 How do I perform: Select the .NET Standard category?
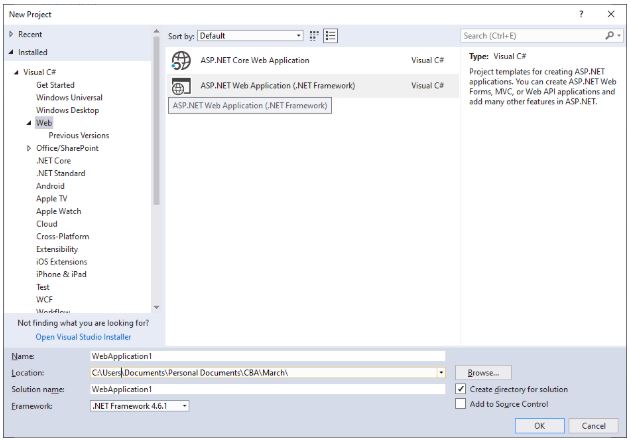point(61,173)
